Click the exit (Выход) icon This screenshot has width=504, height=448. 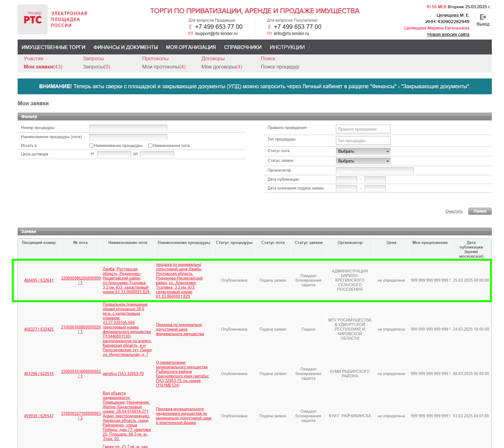tap(483, 17)
